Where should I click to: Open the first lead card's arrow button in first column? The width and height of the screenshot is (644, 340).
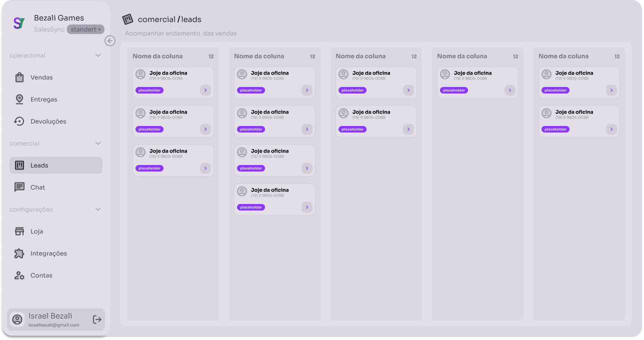click(205, 90)
